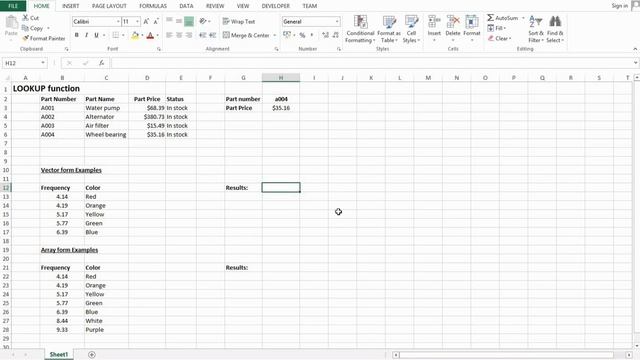Open the Format cells menu in Cells group
Viewport: 640px width, 360px height.
[x=471, y=28]
